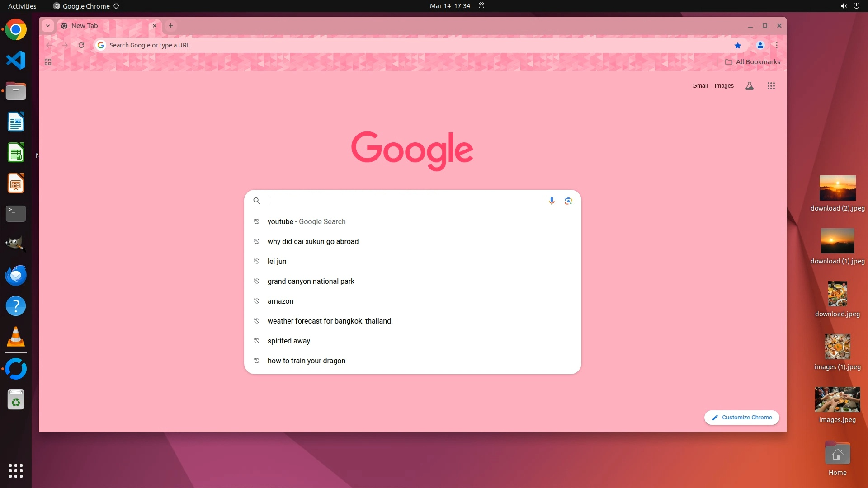
Task: Open a new tab with plus button
Action: 171,26
